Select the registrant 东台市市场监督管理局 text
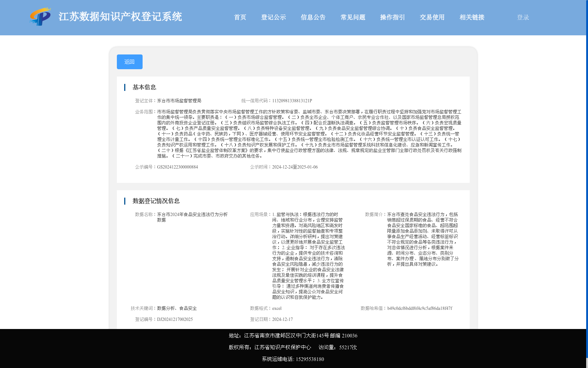 click(179, 101)
